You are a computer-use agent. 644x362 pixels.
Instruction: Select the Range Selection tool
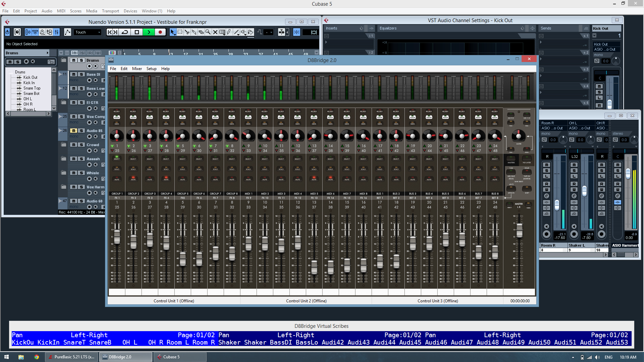click(180, 32)
